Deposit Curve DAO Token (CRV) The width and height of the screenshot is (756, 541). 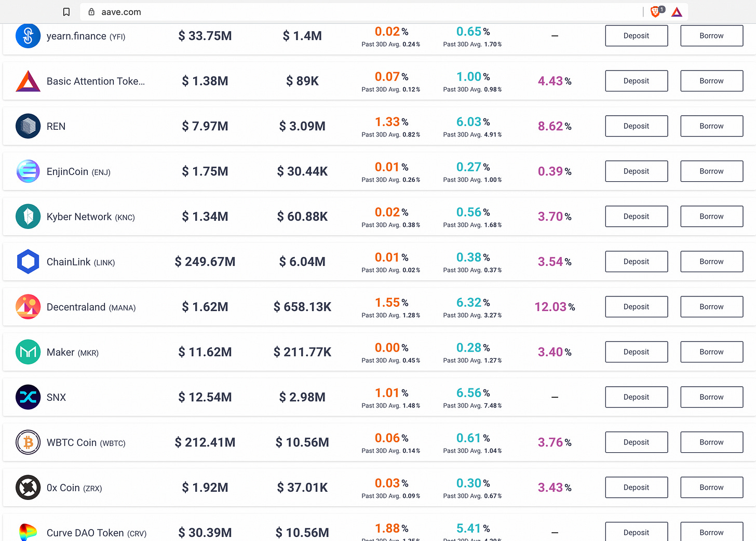pyautogui.click(x=637, y=532)
